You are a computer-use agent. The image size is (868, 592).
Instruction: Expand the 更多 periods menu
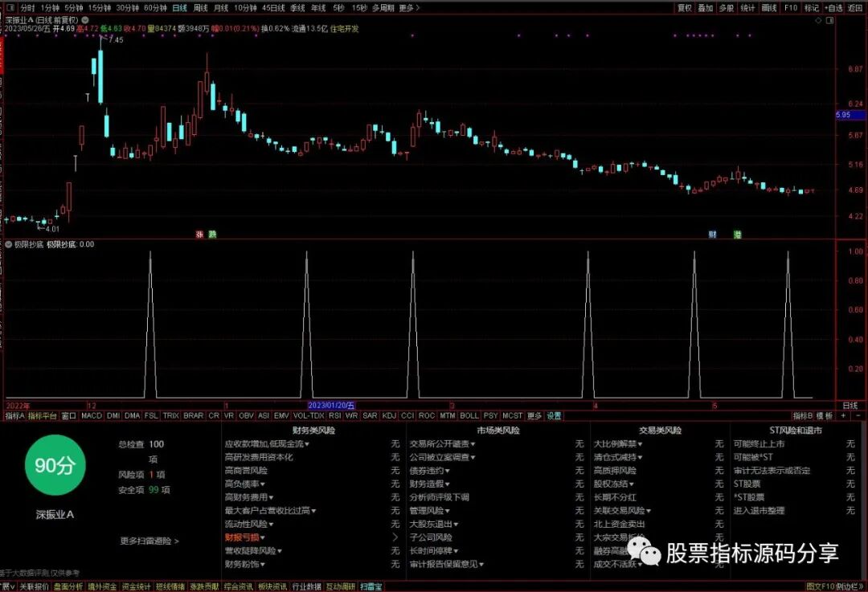pos(409,8)
